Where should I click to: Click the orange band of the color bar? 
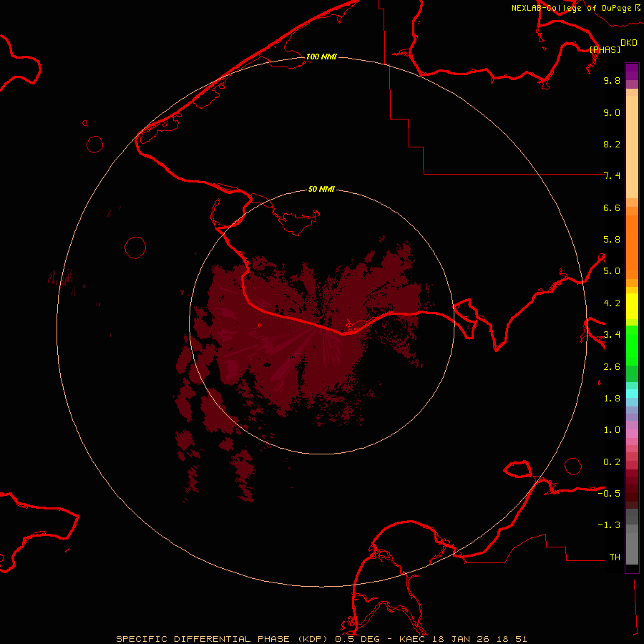632,246
